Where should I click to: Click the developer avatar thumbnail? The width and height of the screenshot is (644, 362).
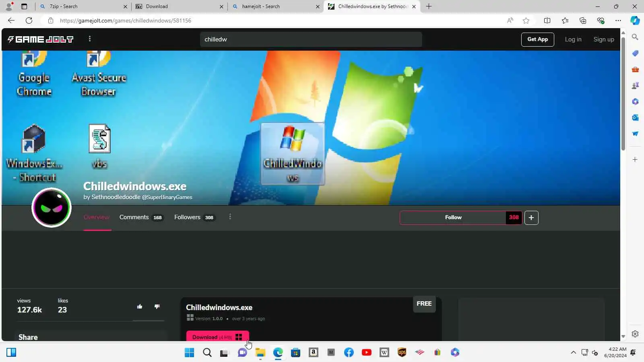pos(52,208)
